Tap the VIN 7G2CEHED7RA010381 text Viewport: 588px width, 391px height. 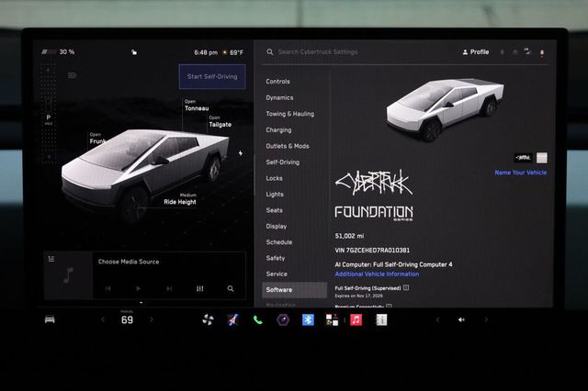coord(372,251)
